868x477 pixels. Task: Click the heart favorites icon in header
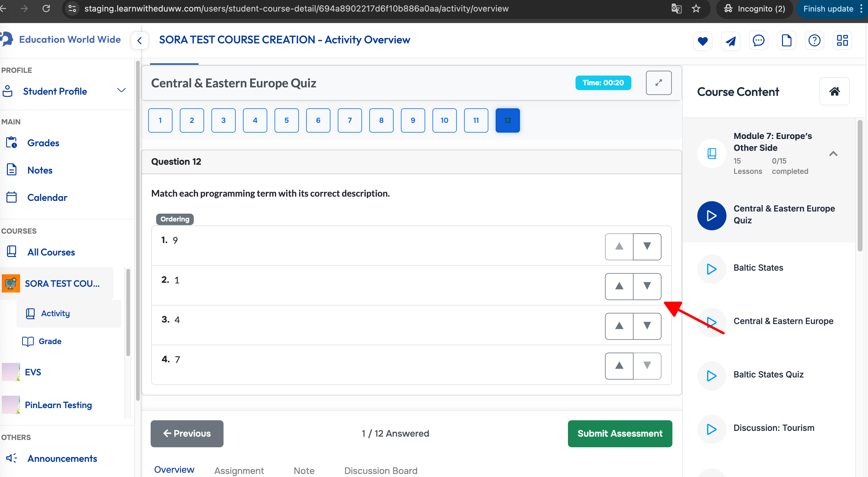pyautogui.click(x=702, y=41)
